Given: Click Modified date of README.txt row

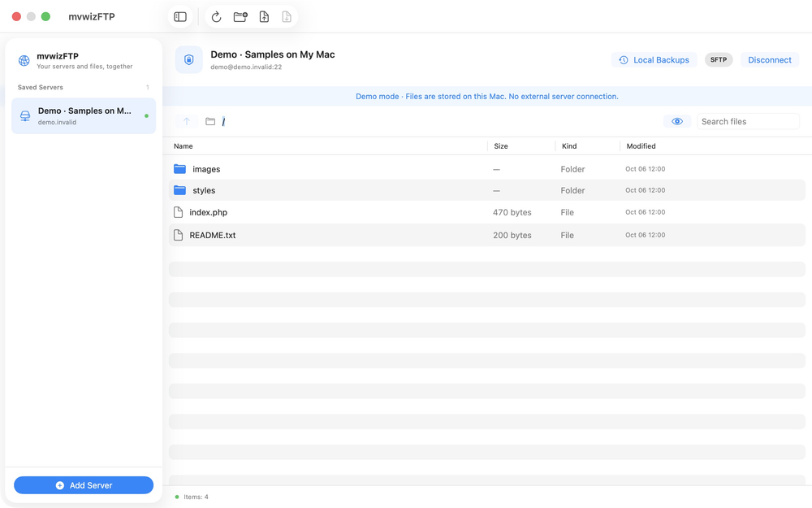Looking at the screenshot, I should pyautogui.click(x=646, y=235).
